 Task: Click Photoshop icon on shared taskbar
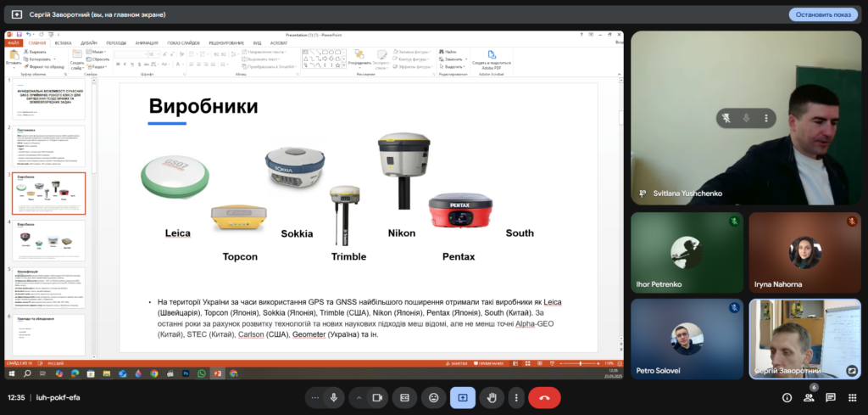coord(186,373)
